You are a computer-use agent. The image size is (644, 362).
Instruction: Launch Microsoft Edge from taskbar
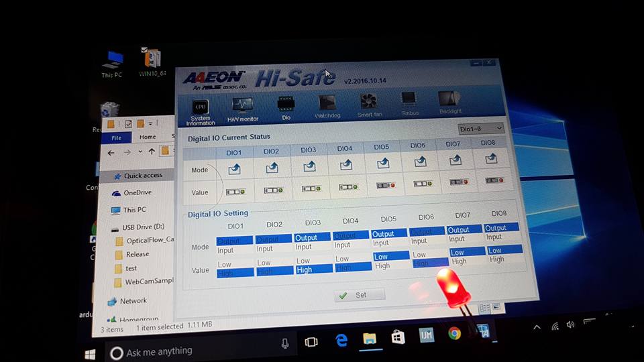[341, 340]
